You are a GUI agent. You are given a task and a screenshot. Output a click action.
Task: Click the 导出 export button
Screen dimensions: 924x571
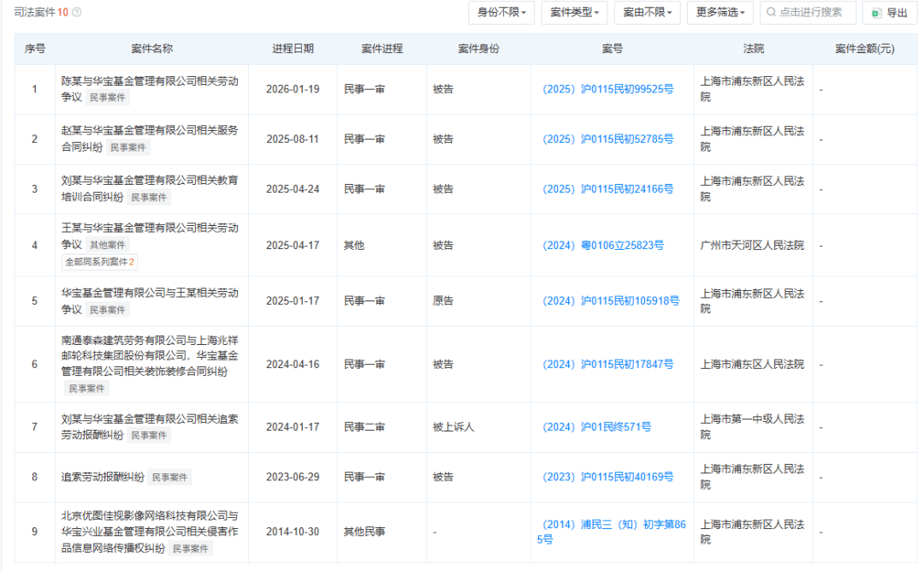tap(889, 13)
